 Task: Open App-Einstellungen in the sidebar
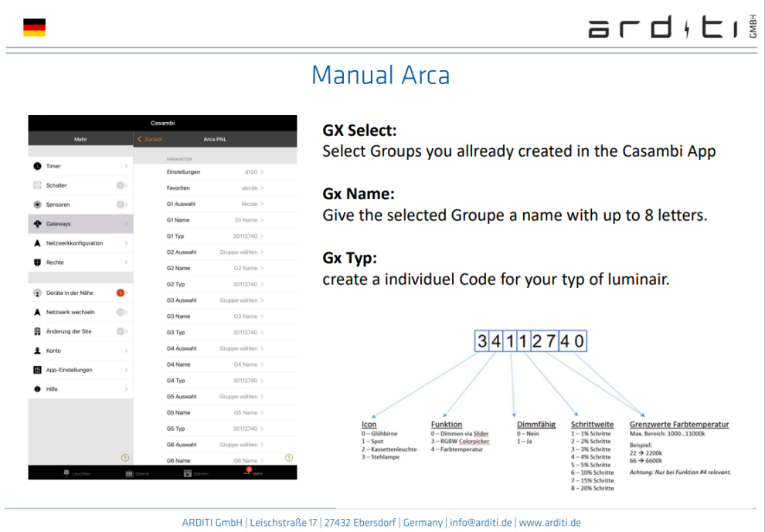coord(80,370)
